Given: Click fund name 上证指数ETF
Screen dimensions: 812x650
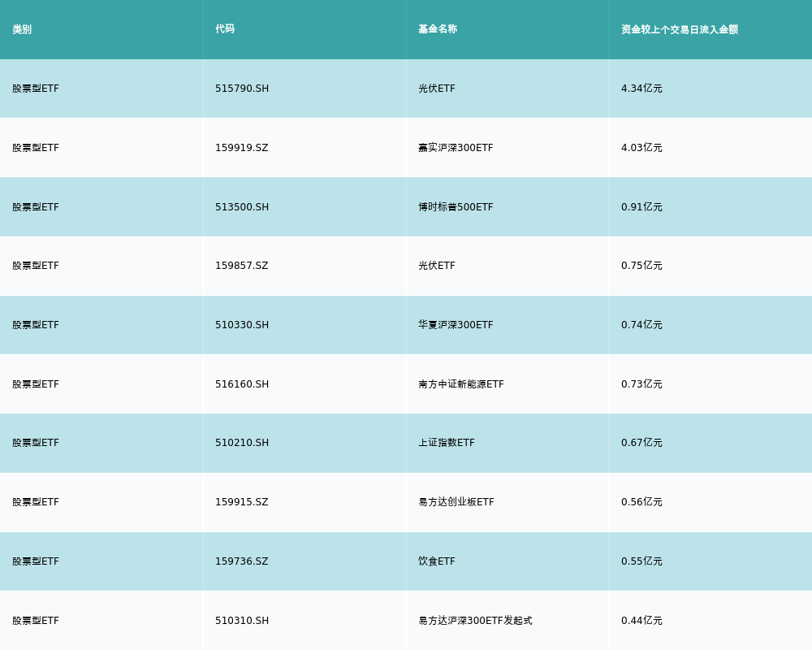Looking at the screenshot, I should 447,443.
